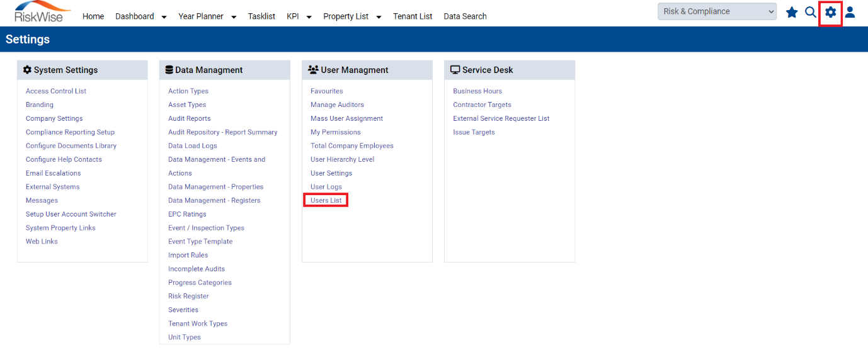Open Total Company Employees link
The height and width of the screenshot is (350, 868).
tap(352, 146)
